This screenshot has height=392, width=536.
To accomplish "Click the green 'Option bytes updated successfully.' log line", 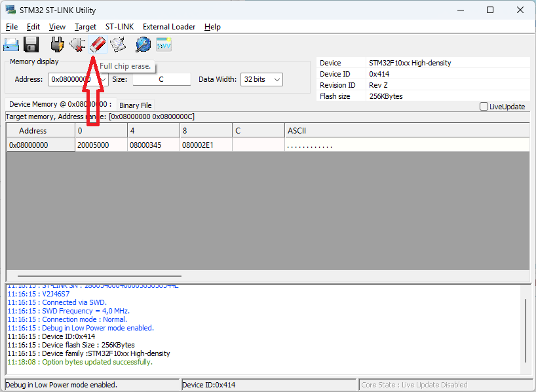I will 80,362.
